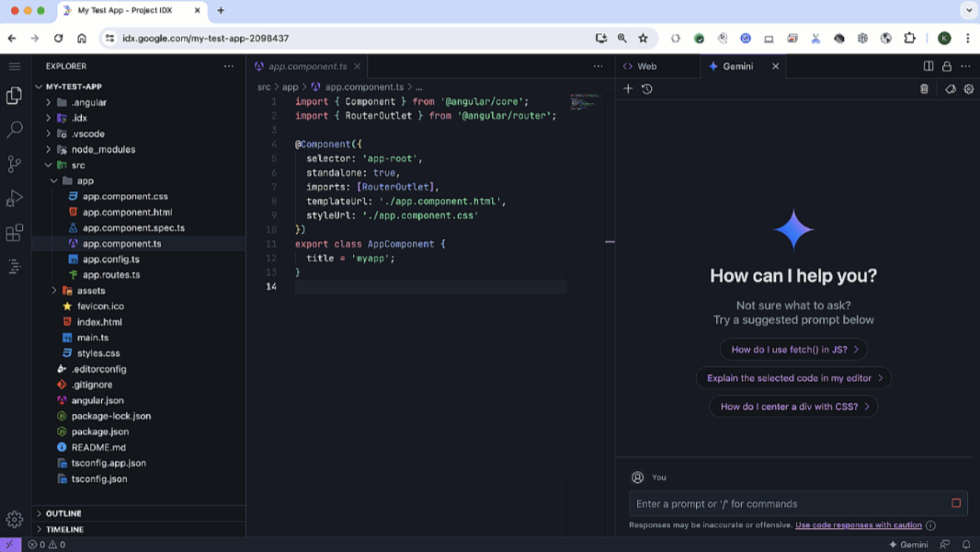Select the app.component.ts editor tab
The width and height of the screenshot is (980, 552).
pyautogui.click(x=307, y=66)
